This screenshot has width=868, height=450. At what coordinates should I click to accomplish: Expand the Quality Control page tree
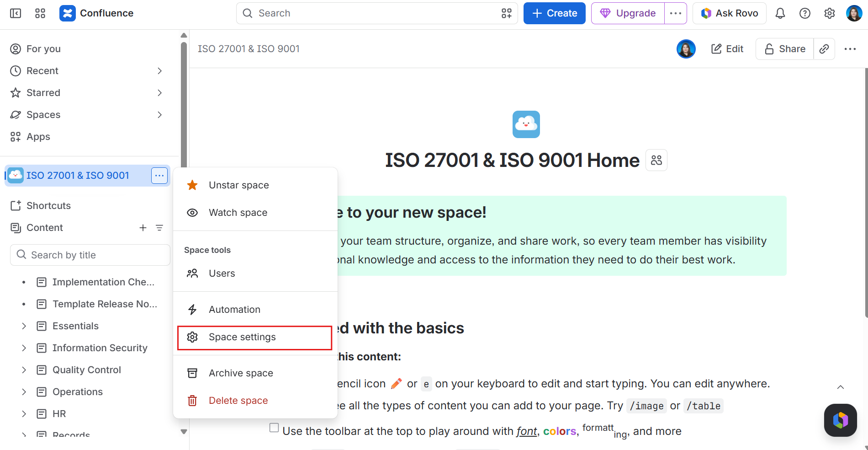[24, 370]
